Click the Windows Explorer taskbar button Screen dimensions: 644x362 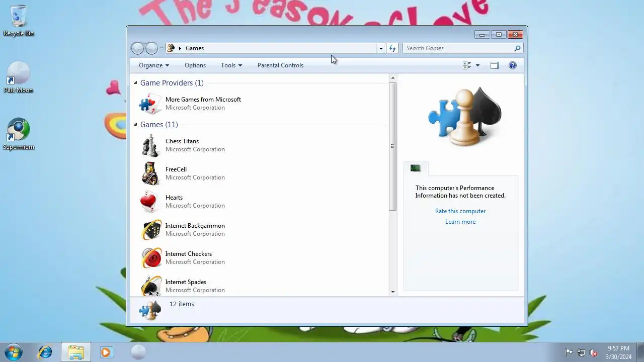[x=76, y=352]
